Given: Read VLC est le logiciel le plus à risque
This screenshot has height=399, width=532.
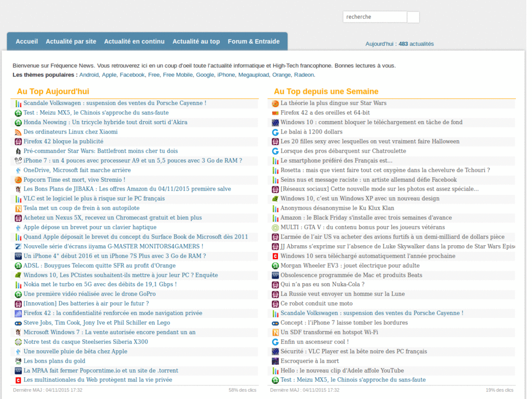Looking at the screenshot, I should tap(94, 198).
